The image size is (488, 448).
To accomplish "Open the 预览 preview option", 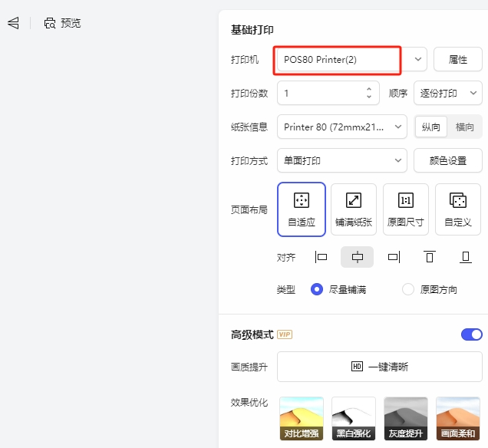I will (62, 23).
